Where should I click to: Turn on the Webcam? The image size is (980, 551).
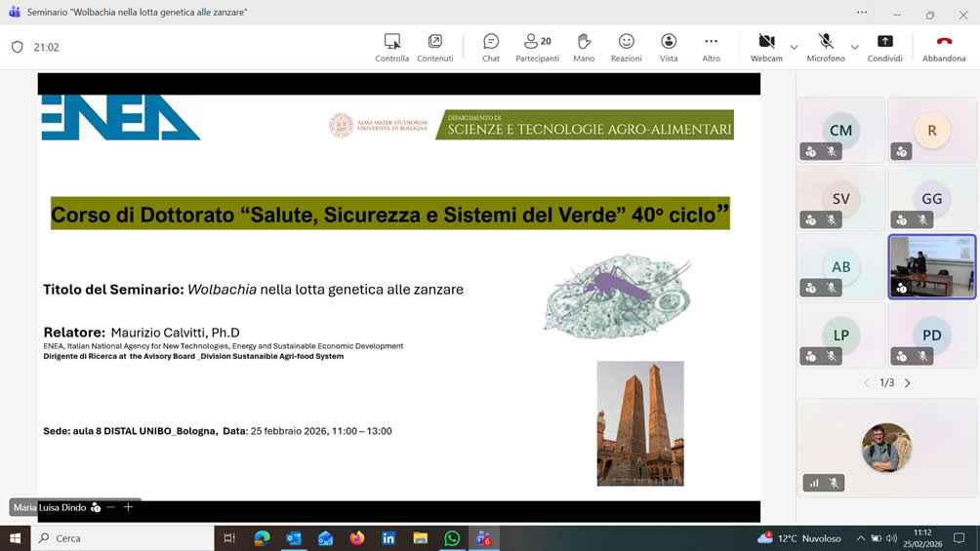click(766, 48)
